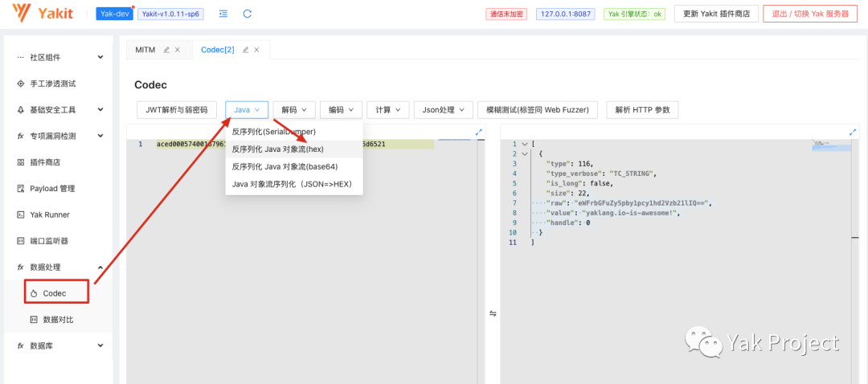Image resolution: width=868 pixels, height=384 pixels.
Task: Click the Yak-dev badge
Action: [115, 14]
